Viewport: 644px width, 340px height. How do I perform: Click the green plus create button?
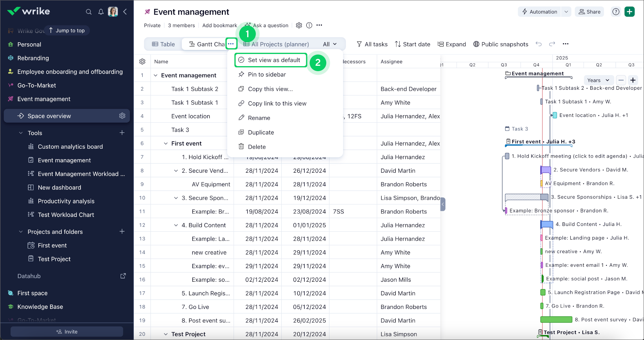[x=629, y=12]
